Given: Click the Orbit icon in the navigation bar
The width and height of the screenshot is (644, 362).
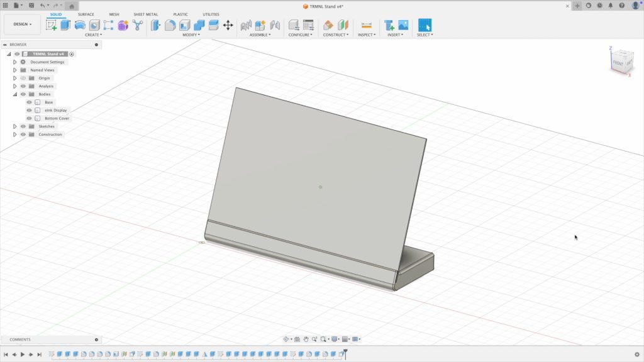Looking at the screenshot, I should click(x=286, y=339).
